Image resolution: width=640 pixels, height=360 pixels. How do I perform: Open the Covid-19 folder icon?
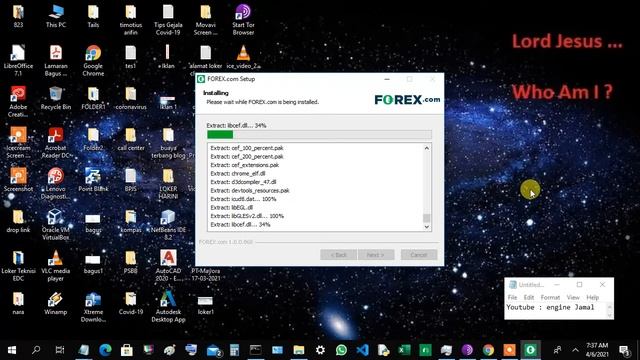tap(131, 303)
